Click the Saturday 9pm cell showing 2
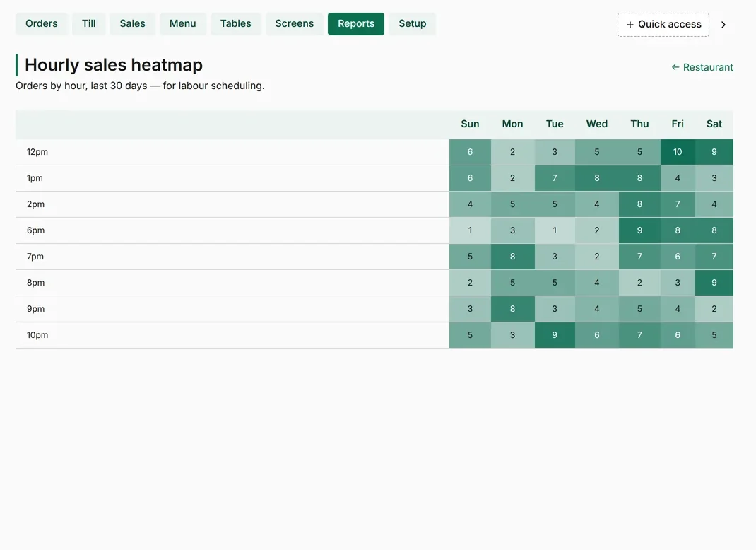This screenshot has height=550, width=756. [714, 309]
